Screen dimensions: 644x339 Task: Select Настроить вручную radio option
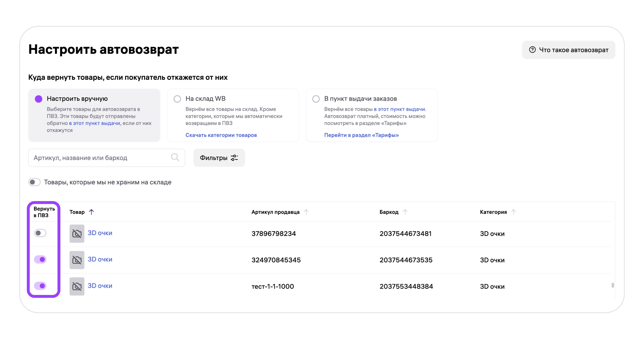coord(39,99)
